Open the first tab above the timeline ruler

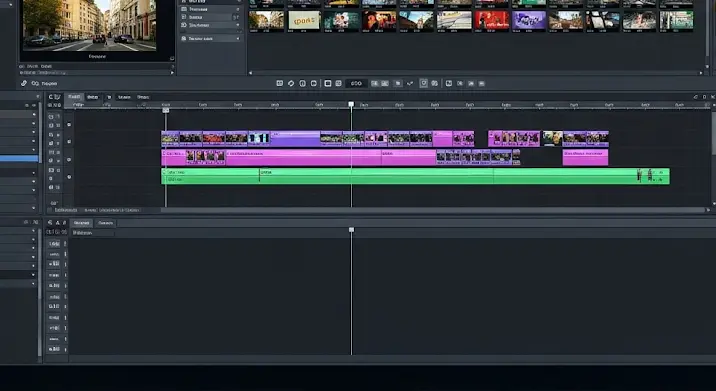(74, 97)
